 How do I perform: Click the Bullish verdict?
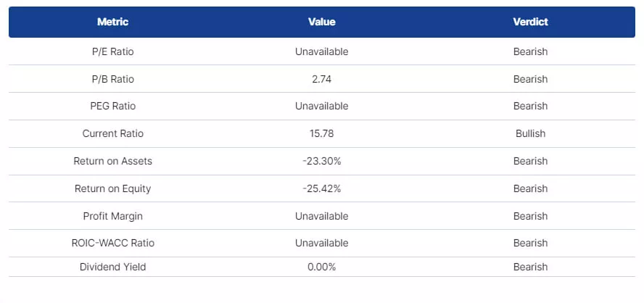tap(530, 133)
